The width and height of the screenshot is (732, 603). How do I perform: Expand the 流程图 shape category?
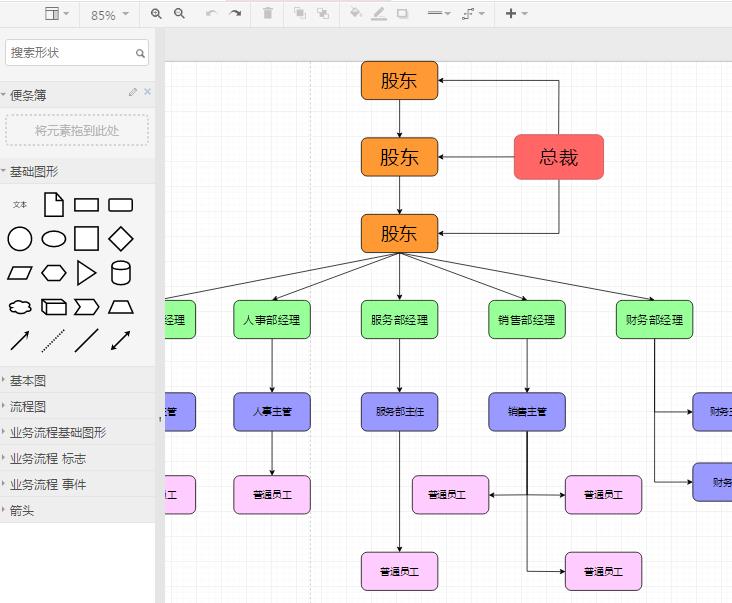pos(28,407)
